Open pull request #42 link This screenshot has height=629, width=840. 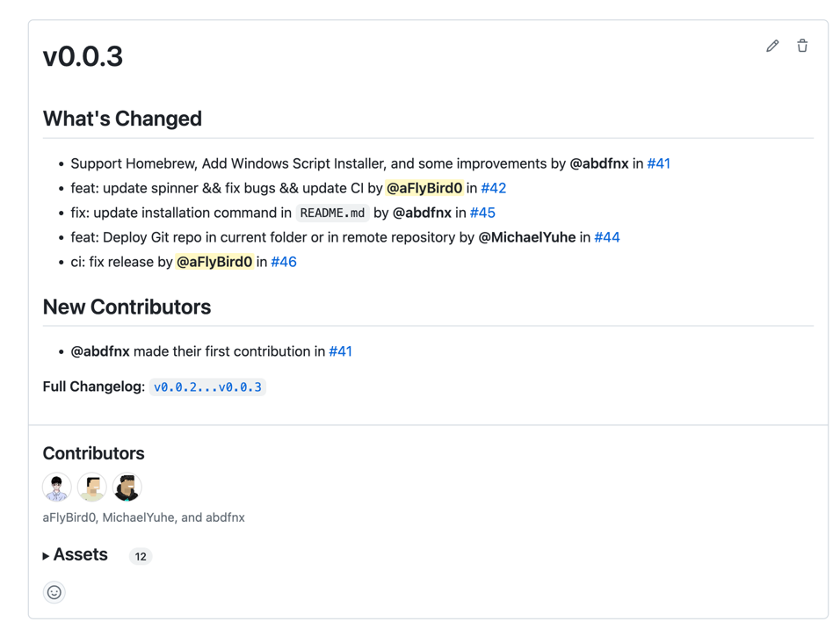[493, 188]
